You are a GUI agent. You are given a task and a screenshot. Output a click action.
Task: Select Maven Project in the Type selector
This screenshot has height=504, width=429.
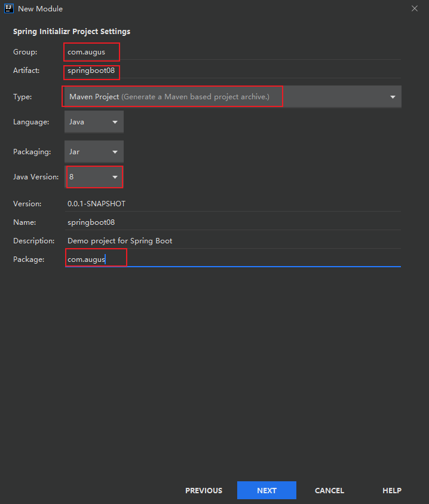point(172,96)
